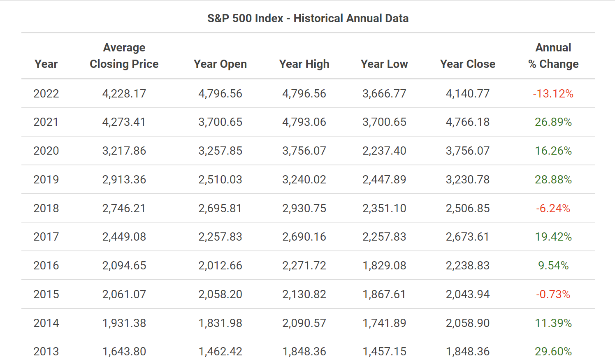
Task: Select the Year Open column header
Action: click(x=220, y=64)
